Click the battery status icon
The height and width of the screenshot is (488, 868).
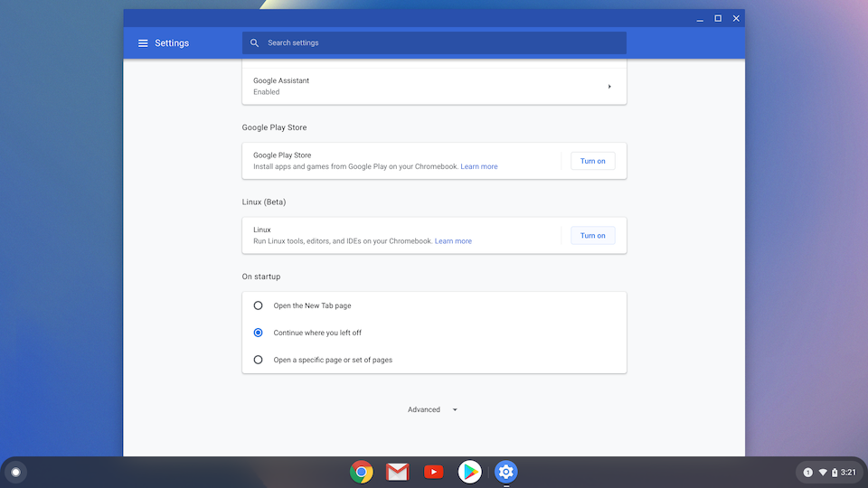[835, 473]
